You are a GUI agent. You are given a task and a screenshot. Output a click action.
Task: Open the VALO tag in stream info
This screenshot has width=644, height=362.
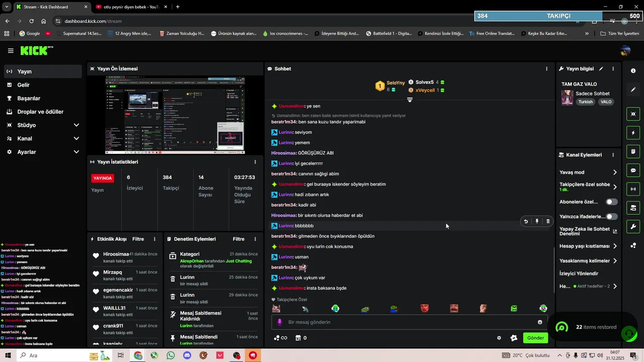[x=606, y=102]
